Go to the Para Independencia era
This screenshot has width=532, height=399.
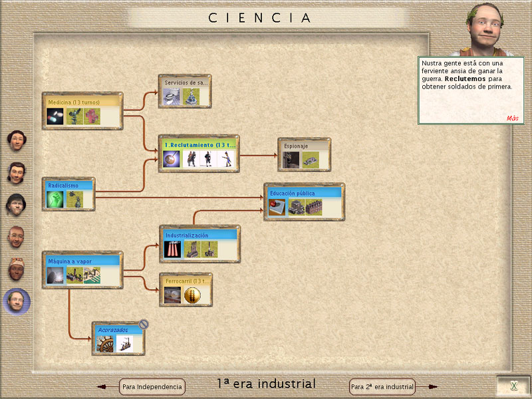pyautogui.click(x=152, y=386)
